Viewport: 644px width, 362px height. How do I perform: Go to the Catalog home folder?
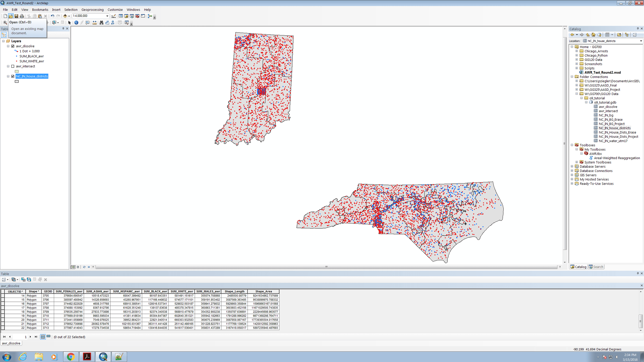[x=593, y=35]
